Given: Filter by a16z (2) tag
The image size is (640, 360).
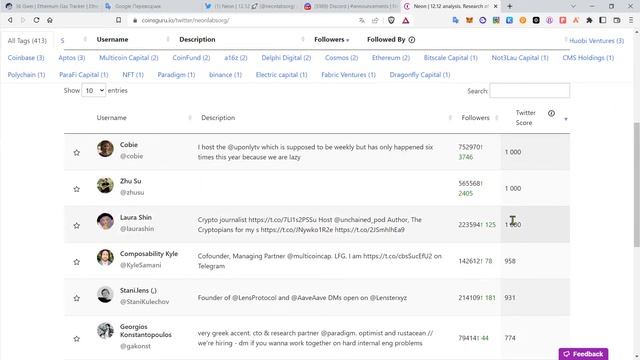Looking at the screenshot, I should [x=236, y=58].
